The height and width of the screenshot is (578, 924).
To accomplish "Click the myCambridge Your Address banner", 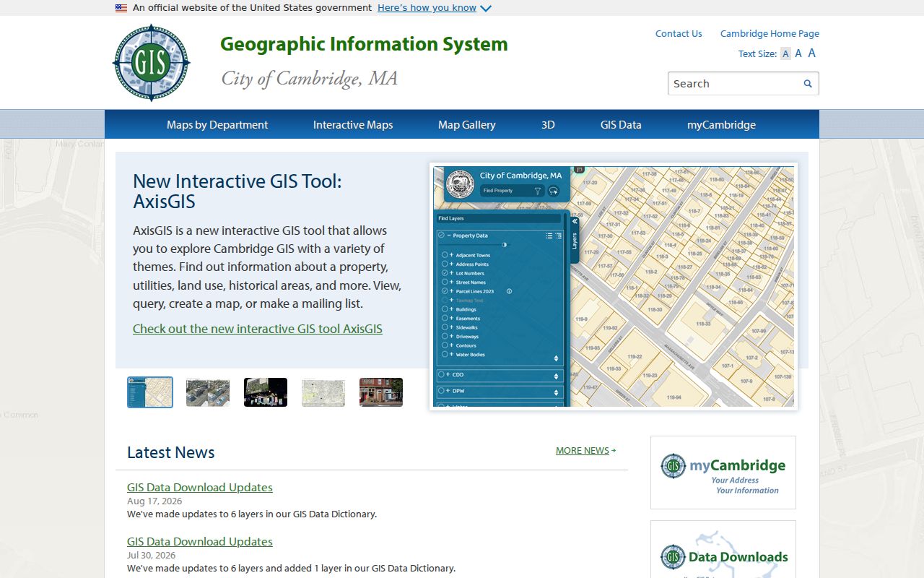I will 723,473.
